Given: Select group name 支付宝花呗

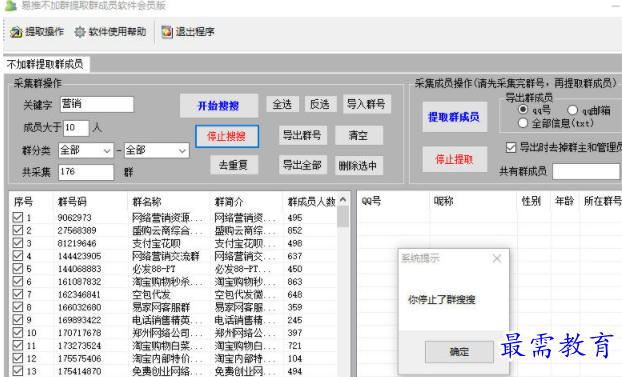Looking at the screenshot, I should [156, 243].
